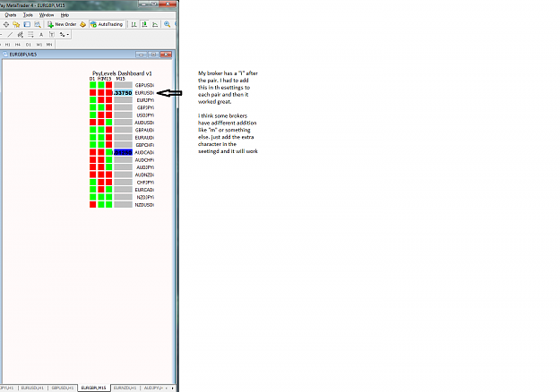Open the Charts menu
The width and height of the screenshot is (560, 392).
[11, 15]
